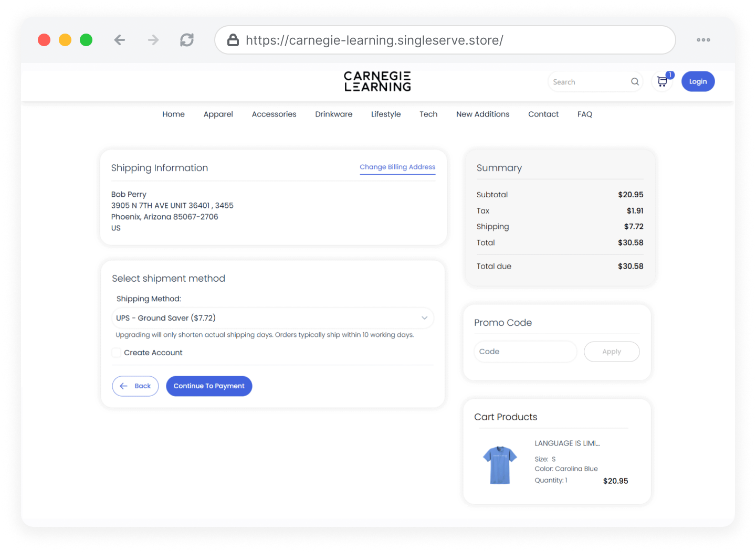Click the browser forward arrow
Screen dimensions: 756x552
153,40
